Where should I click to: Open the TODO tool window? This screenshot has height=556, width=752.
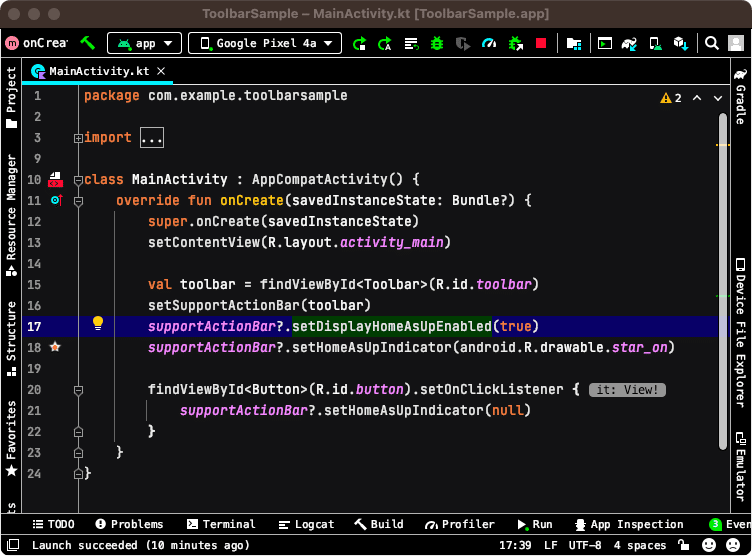point(53,524)
